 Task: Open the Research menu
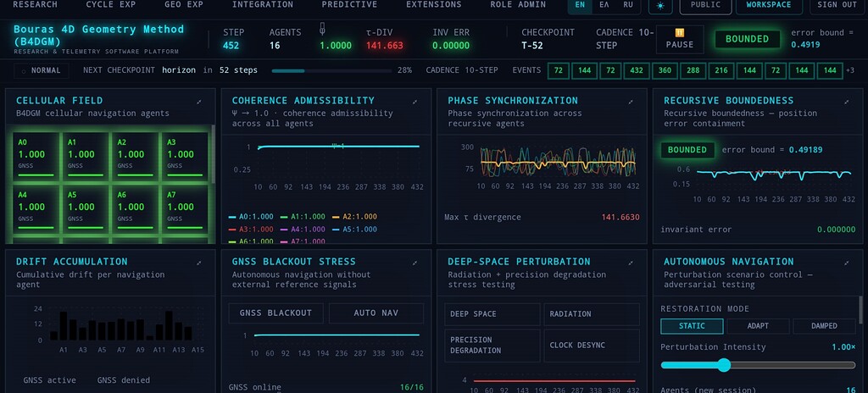click(x=35, y=4)
